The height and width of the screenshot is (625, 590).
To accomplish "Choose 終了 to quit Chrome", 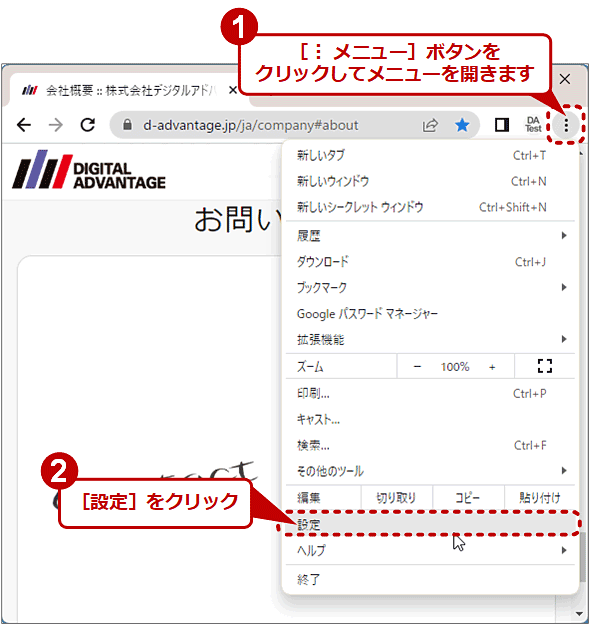I will [x=430, y=579].
